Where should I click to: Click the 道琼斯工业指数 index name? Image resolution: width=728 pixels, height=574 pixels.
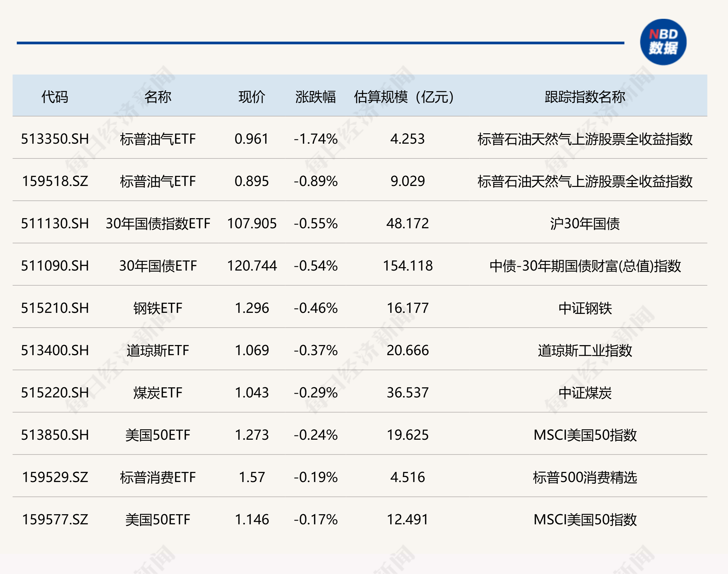tap(585, 350)
